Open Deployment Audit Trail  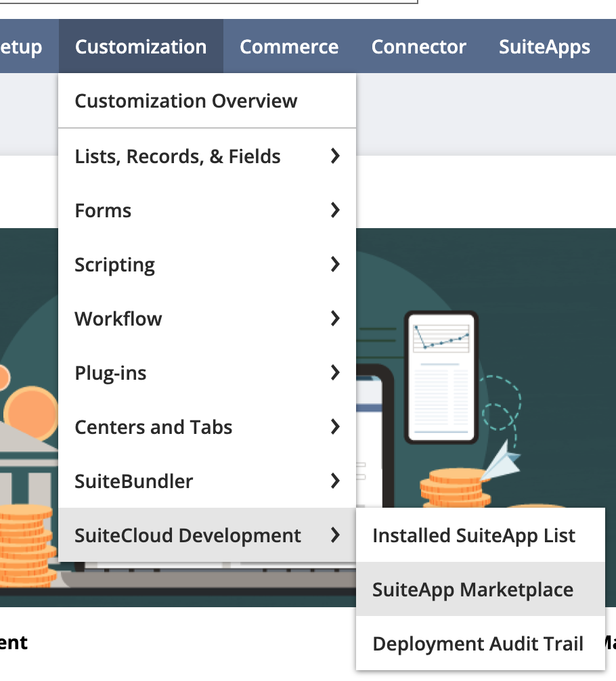tap(481, 643)
